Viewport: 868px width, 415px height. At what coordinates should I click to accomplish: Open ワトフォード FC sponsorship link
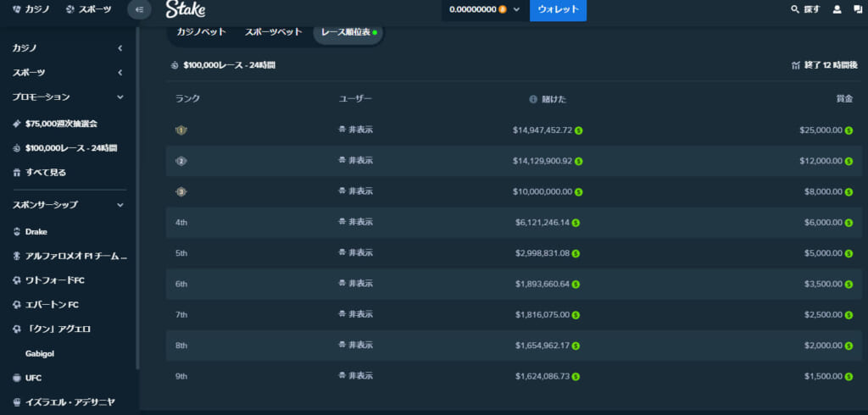tap(48, 280)
